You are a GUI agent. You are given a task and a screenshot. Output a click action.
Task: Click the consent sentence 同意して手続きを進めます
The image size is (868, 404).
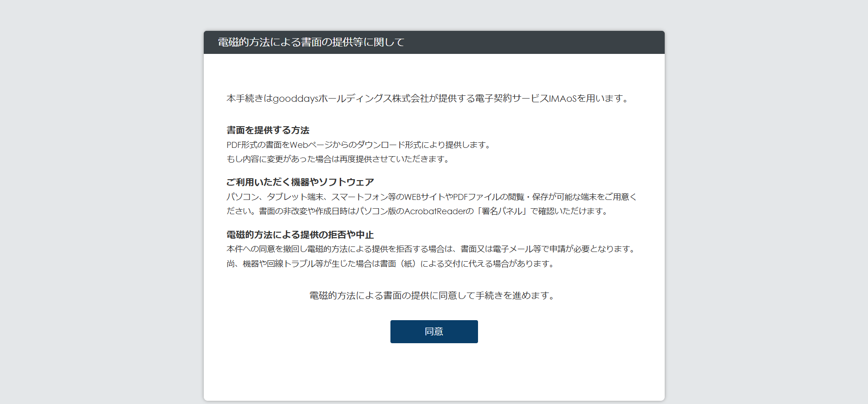(x=433, y=296)
